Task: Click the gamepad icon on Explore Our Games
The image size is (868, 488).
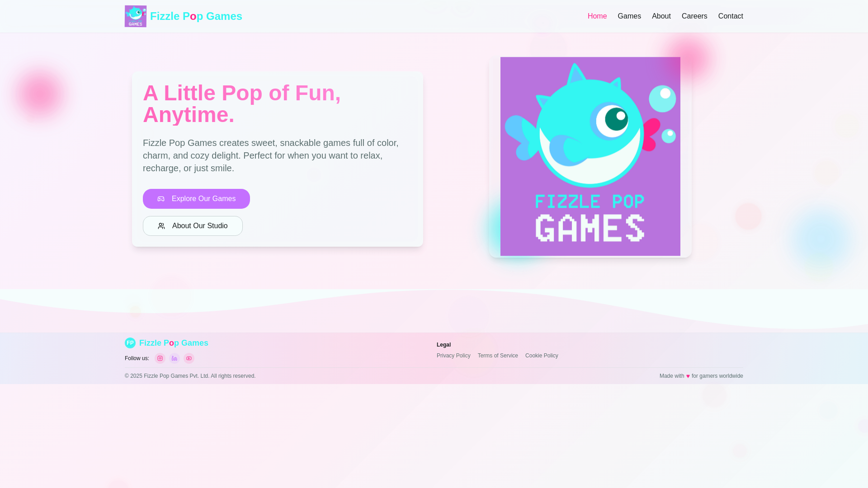Action: (161, 198)
